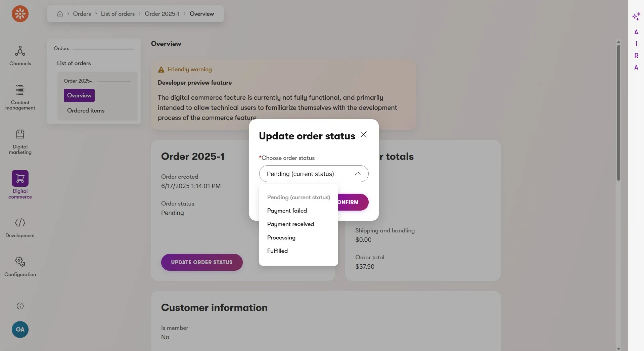Open Ordered items in the order tree
Image resolution: width=644 pixels, height=351 pixels.
pyautogui.click(x=86, y=111)
